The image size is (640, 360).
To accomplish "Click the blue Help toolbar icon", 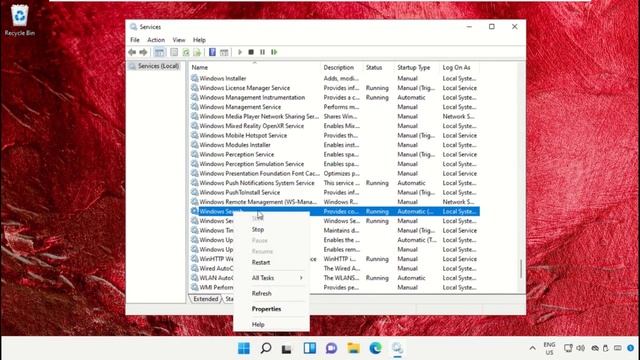I will coord(212,52).
